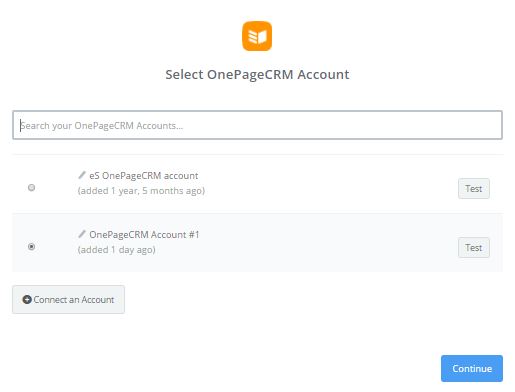Click the Connect an Account button
The width and height of the screenshot is (515, 392).
pos(68,299)
